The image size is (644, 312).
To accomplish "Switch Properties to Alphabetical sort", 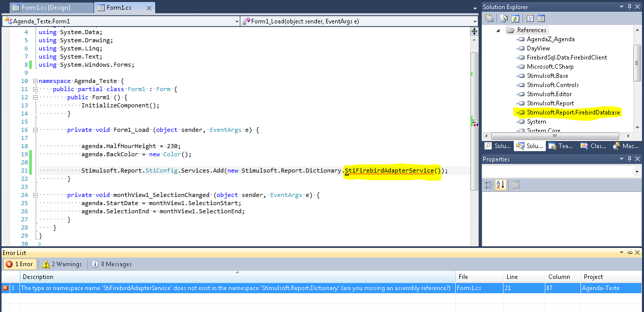I will click(x=500, y=184).
